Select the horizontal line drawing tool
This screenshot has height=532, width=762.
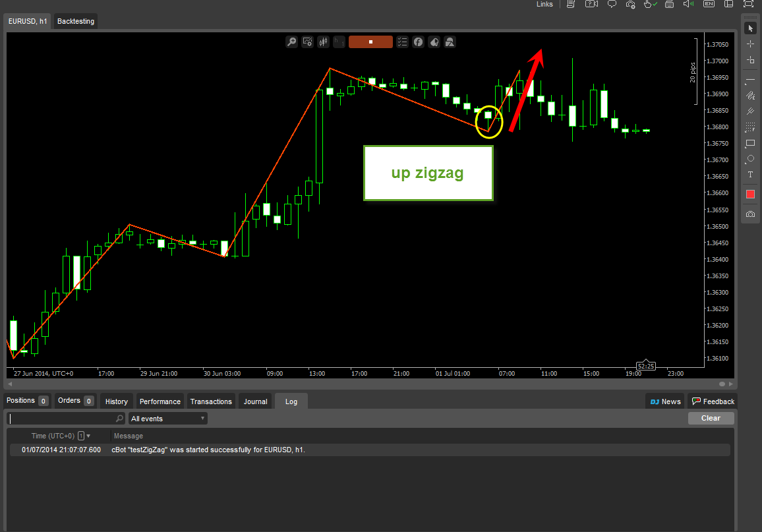click(750, 80)
